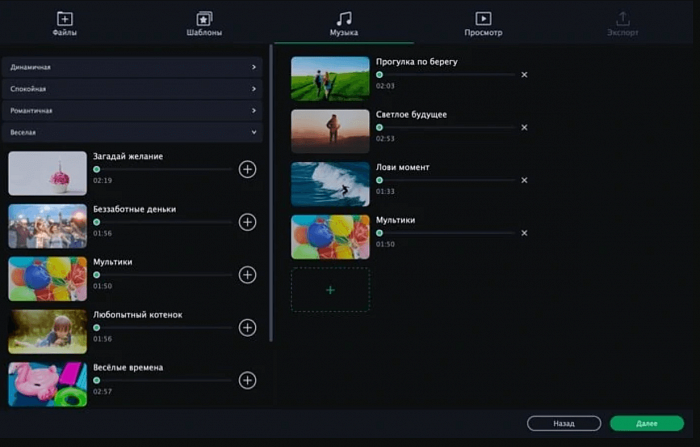Delete Лови момент from the playlist

point(524,180)
